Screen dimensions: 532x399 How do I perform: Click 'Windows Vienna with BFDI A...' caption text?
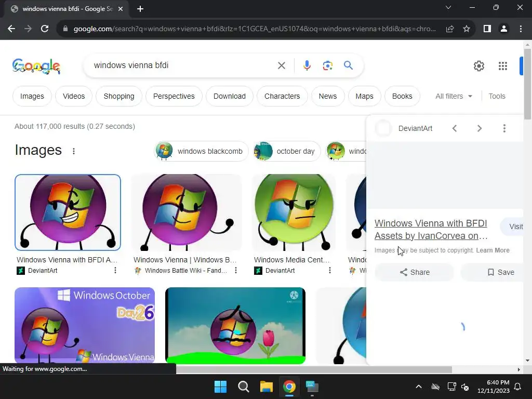click(67, 260)
